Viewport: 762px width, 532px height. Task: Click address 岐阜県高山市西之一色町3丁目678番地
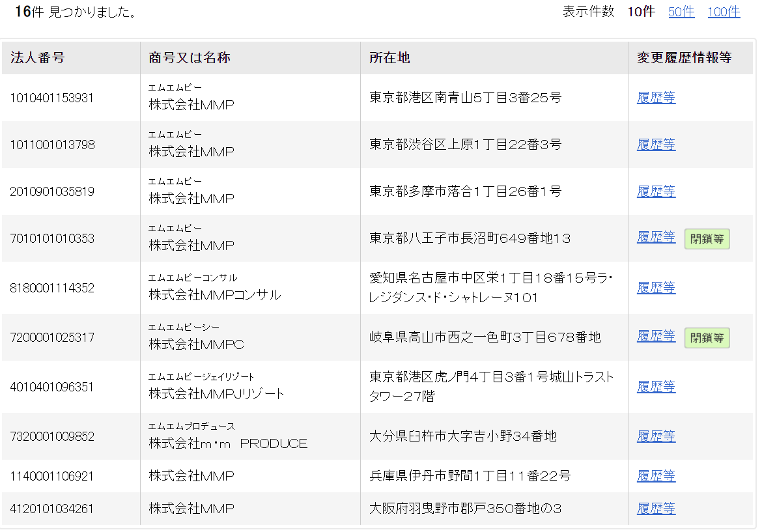point(485,337)
